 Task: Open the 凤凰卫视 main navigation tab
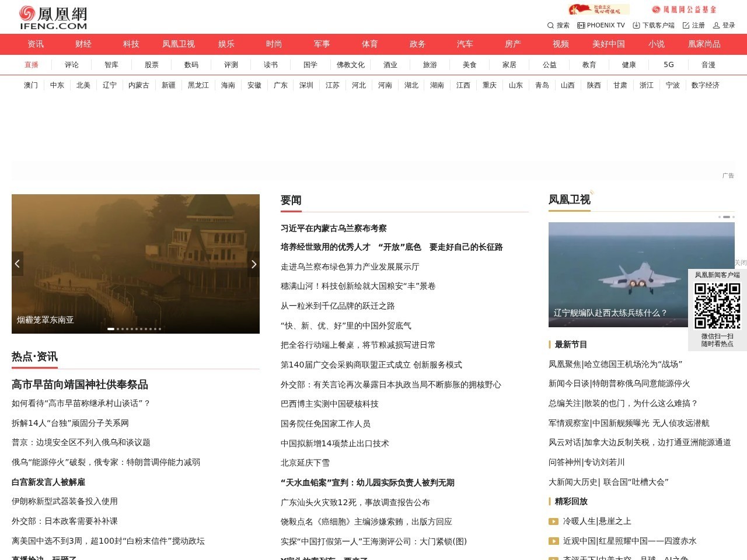[x=179, y=44]
